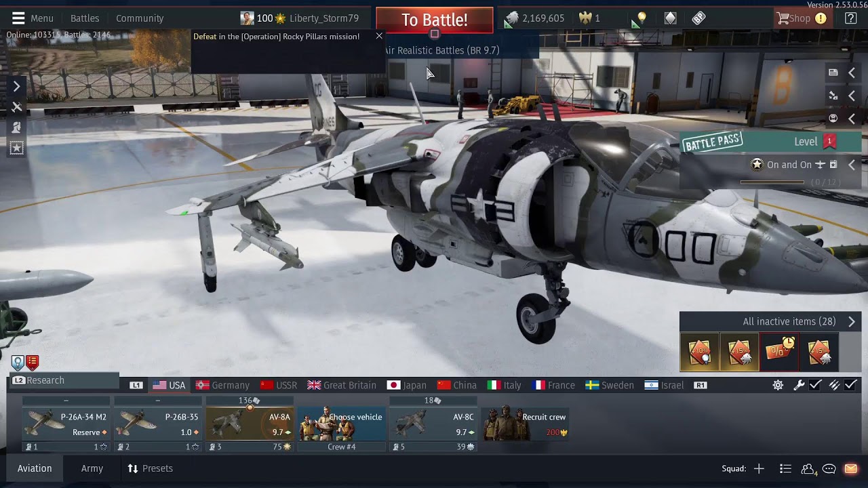Select the P-26B-35 vehicle slot
The width and height of the screenshot is (868, 488).
[157, 425]
